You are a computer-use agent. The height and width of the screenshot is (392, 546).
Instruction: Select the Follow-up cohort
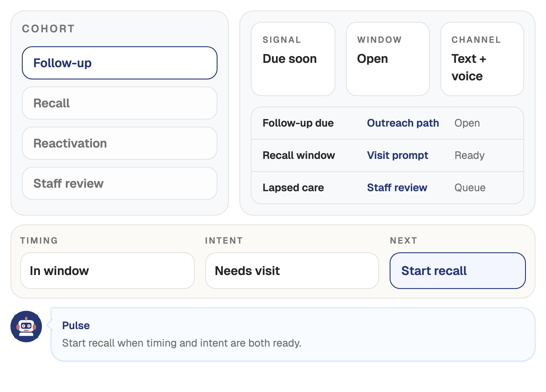[x=120, y=63]
